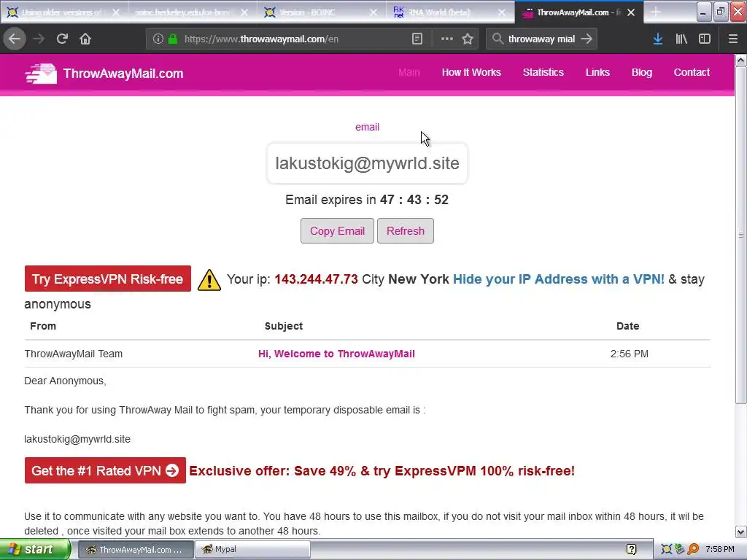The image size is (747, 560).
Task: Open the Statistics page
Action: click(543, 72)
